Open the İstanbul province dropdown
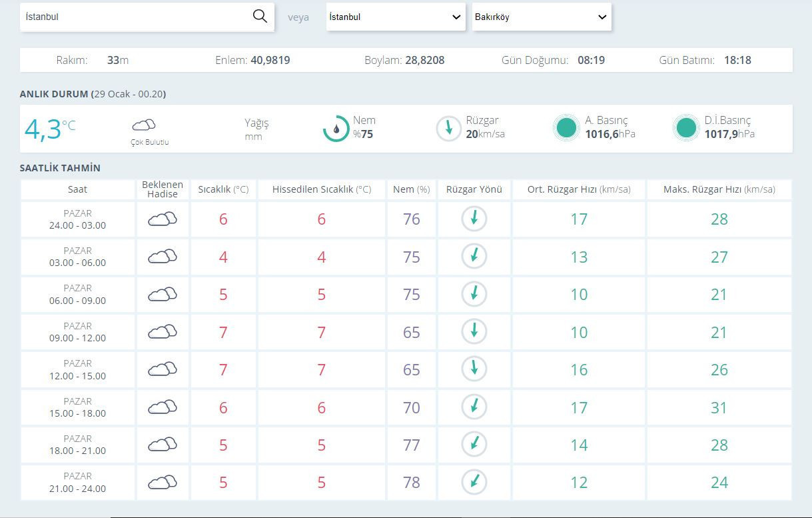Viewport: 812px width, 518px height. [x=395, y=17]
